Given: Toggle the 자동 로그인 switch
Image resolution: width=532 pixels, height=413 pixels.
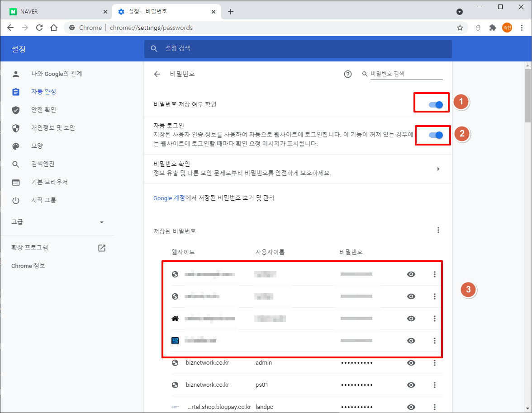Looking at the screenshot, I should click(x=436, y=135).
